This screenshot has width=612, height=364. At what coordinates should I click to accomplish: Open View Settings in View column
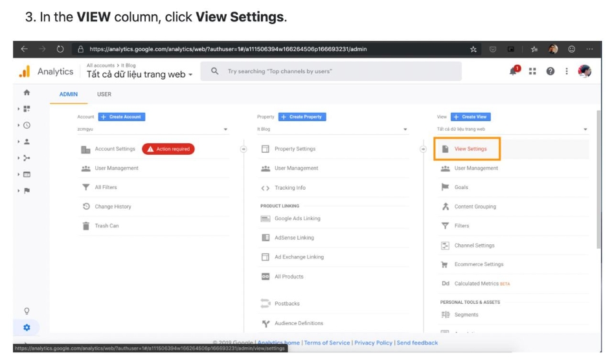(470, 149)
